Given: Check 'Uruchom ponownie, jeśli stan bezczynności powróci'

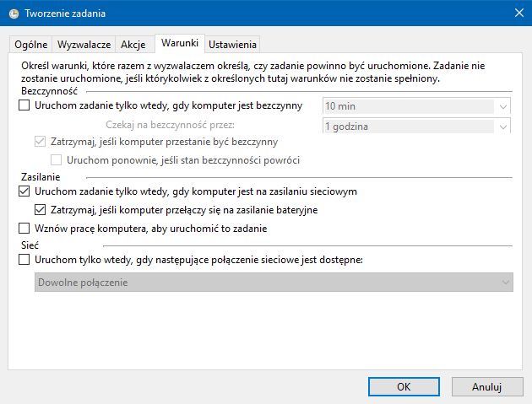Looking at the screenshot, I should [57, 159].
